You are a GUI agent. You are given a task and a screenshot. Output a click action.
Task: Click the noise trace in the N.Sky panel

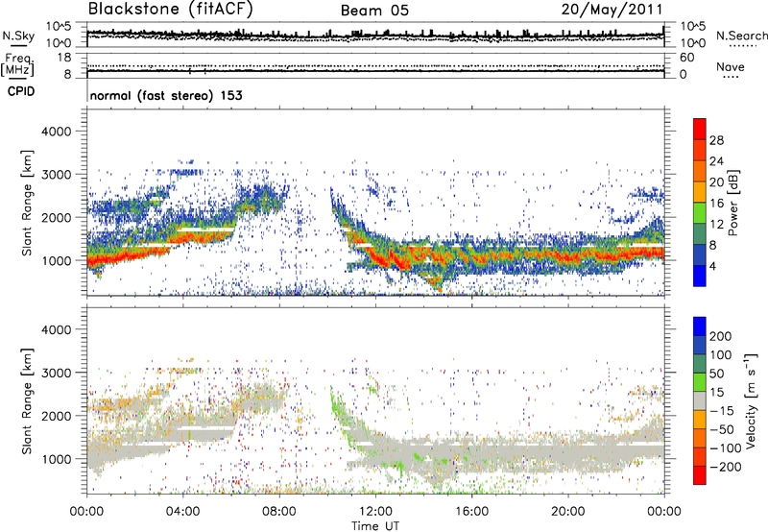click(375, 35)
